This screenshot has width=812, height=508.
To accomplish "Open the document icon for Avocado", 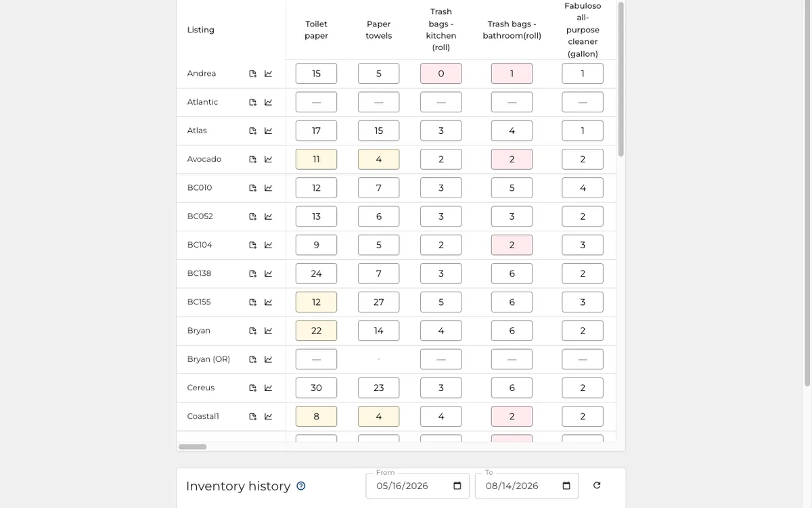I will click(x=252, y=160).
